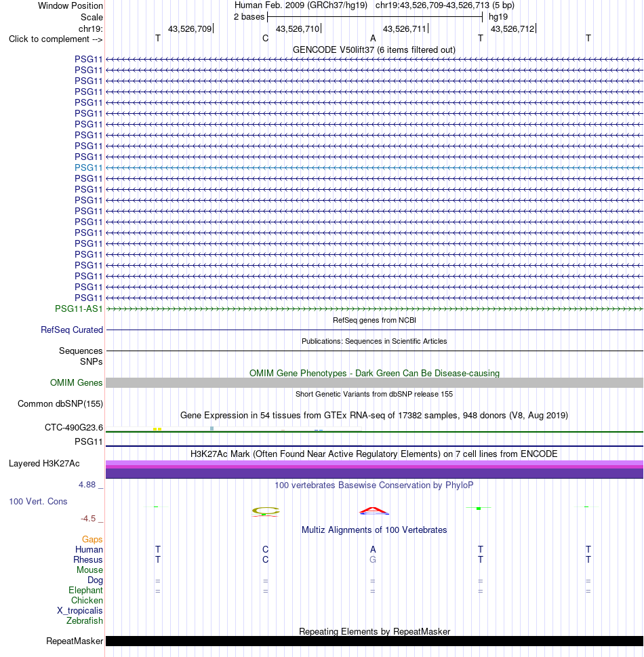Select the Chicken alignment row label

click(87, 601)
